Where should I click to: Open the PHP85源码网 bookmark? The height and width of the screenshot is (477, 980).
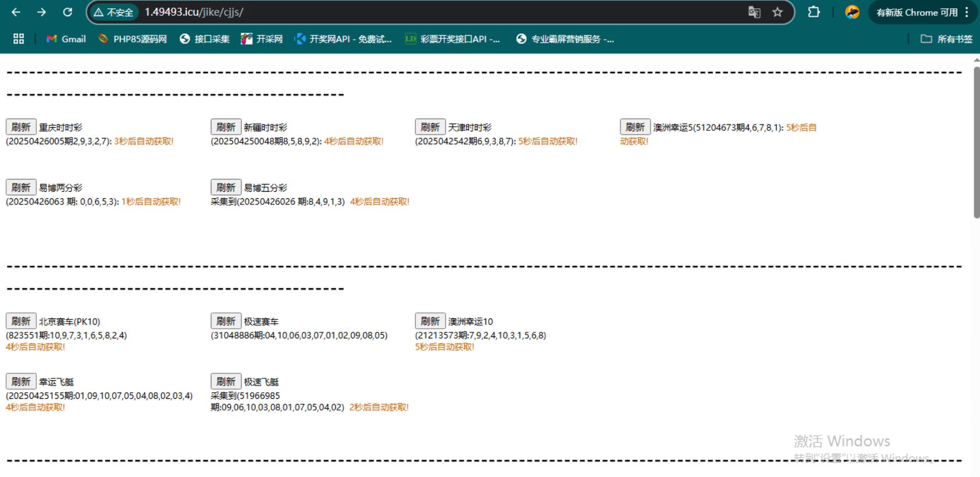(133, 39)
